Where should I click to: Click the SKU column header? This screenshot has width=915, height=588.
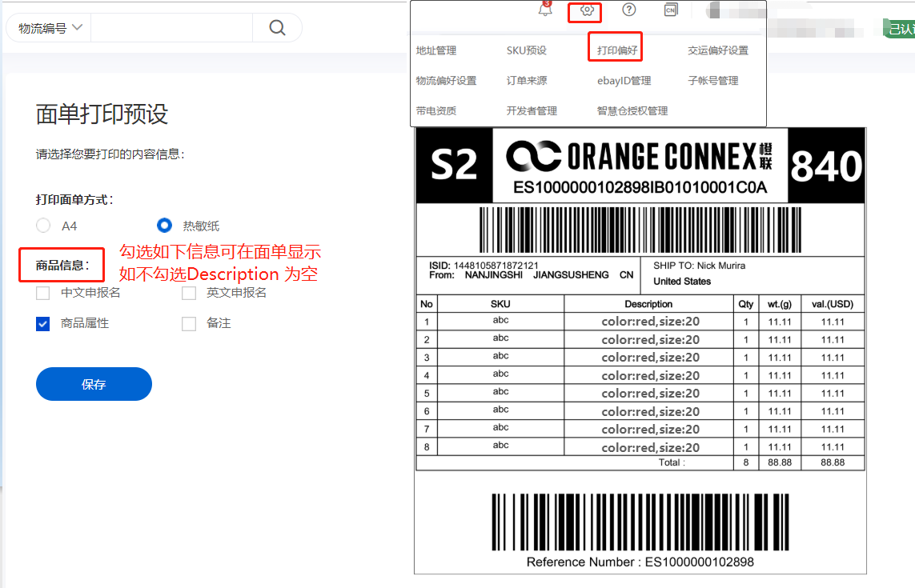[x=500, y=304]
